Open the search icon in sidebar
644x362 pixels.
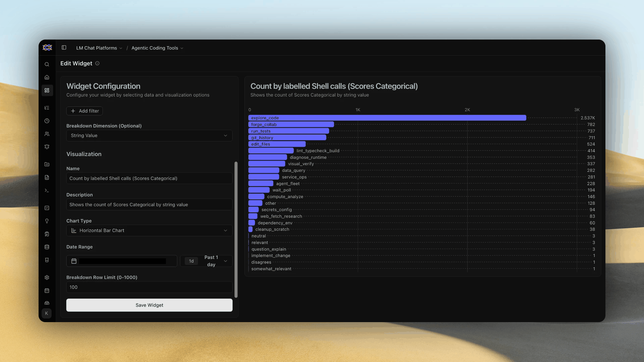[47, 64]
